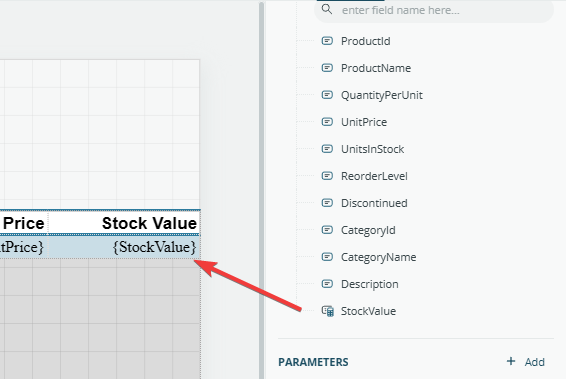Select the CategoryName field
This screenshot has width=566, height=379.
tap(378, 257)
